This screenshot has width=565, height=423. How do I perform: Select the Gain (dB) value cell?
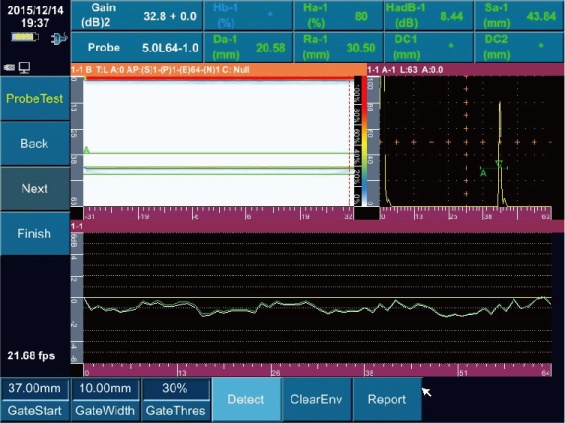[x=137, y=16]
